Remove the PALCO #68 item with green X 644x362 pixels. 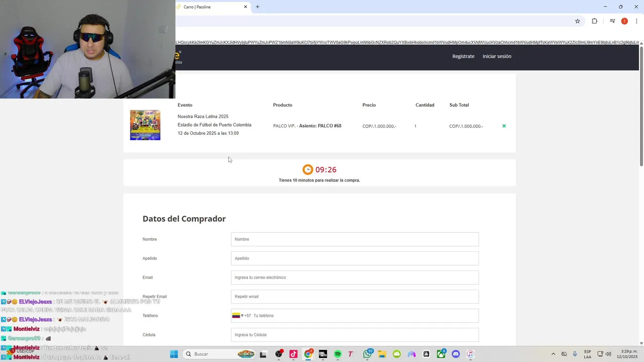504,126
